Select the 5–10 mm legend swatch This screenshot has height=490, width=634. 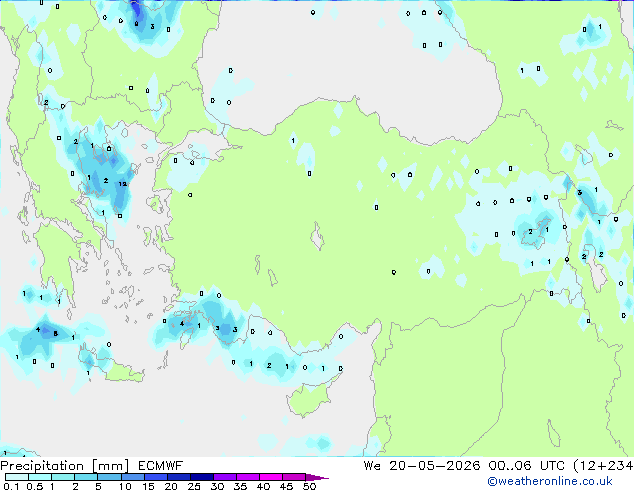110,477
